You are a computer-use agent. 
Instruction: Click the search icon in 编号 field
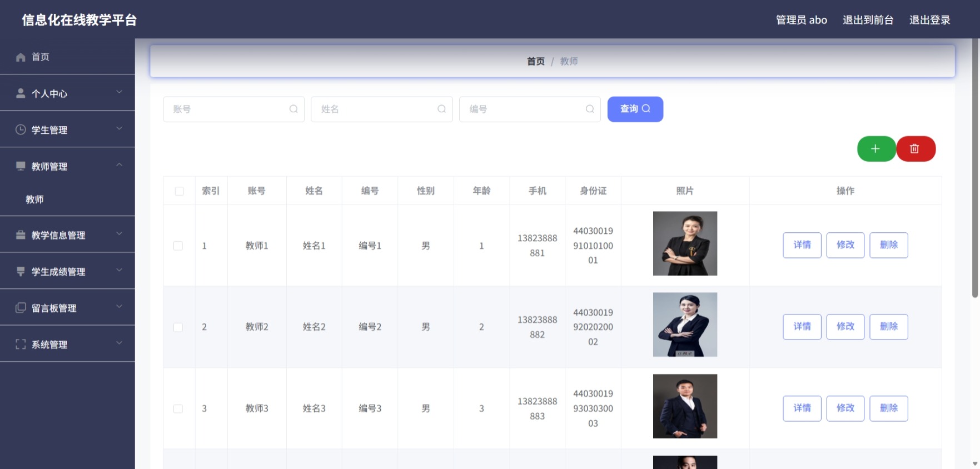click(x=590, y=109)
